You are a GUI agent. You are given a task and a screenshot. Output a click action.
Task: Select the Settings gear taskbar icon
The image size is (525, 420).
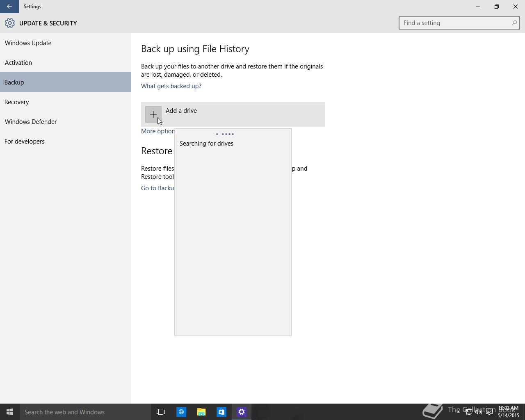(x=242, y=412)
